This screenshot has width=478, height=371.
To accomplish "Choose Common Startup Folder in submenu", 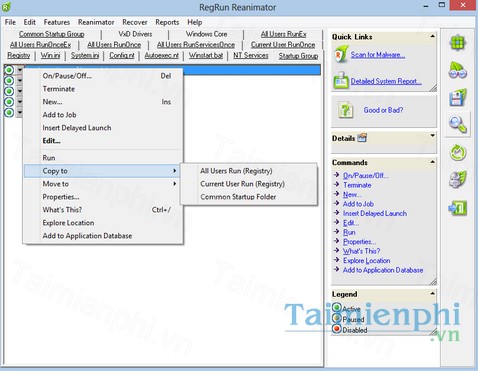I will [x=249, y=197].
